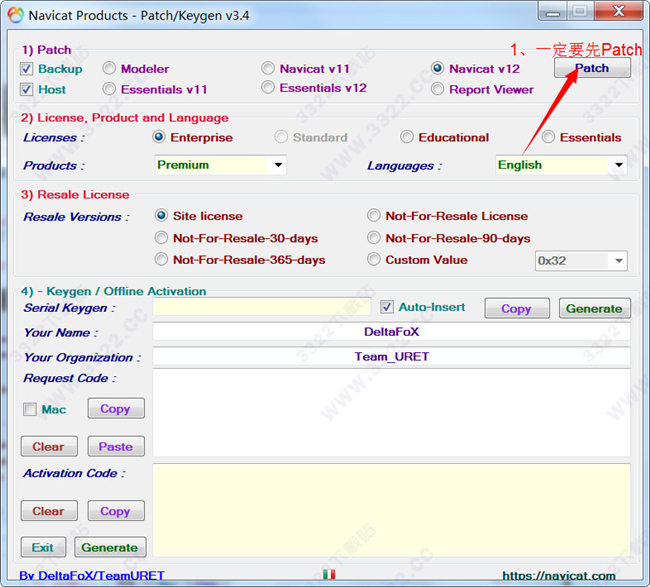Click the Serial Keygen input field
The width and height of the screenshot is (650, 587).
click(x=261, y=307)
